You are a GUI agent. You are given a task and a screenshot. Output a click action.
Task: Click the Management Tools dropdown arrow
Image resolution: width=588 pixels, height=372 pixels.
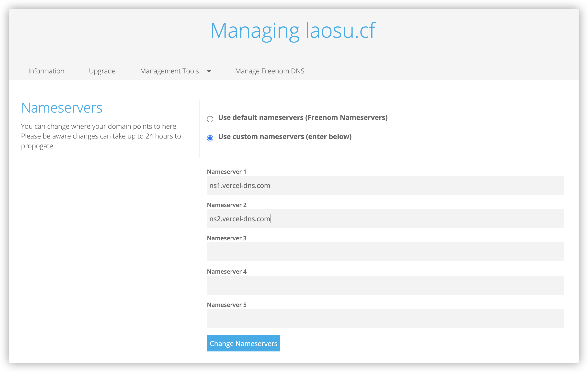coord(209,71)
